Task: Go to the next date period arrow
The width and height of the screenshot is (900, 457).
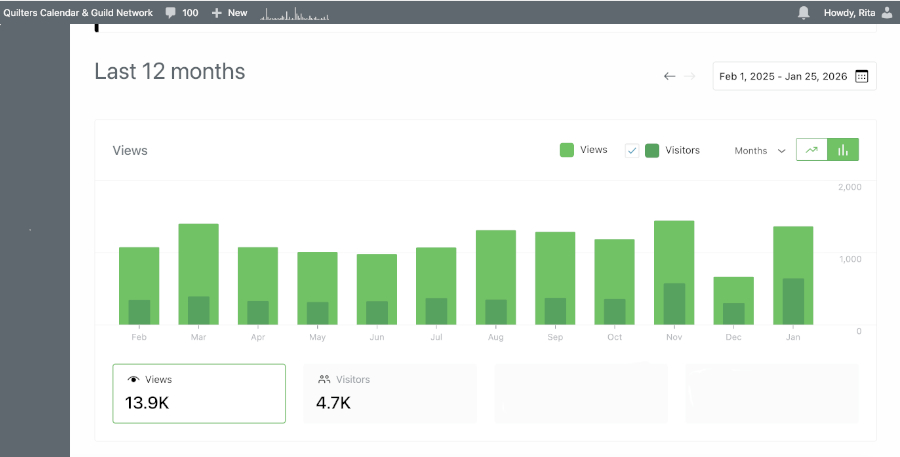Action: (690, 76)
